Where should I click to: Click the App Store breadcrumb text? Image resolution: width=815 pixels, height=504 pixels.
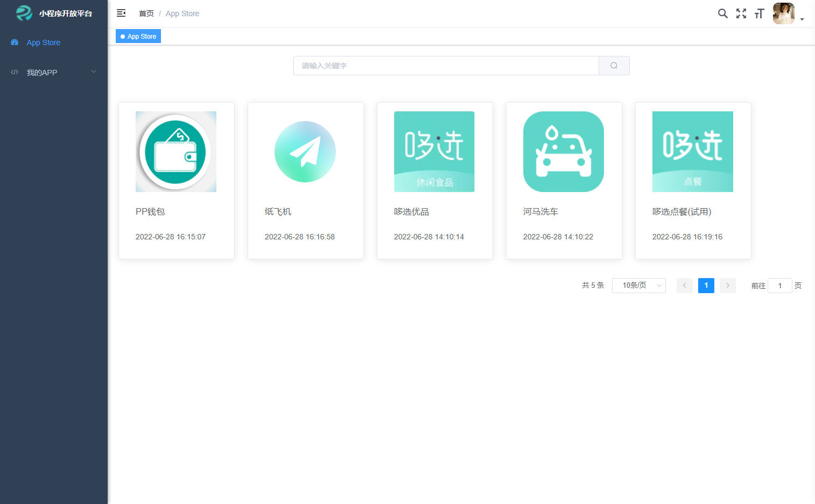coord(182,13)
